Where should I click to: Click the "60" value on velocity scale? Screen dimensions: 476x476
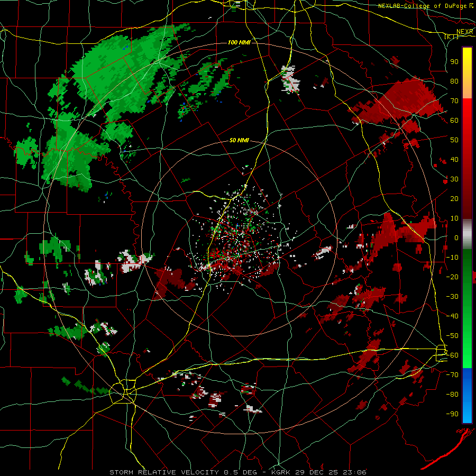(x=454, y=120)
